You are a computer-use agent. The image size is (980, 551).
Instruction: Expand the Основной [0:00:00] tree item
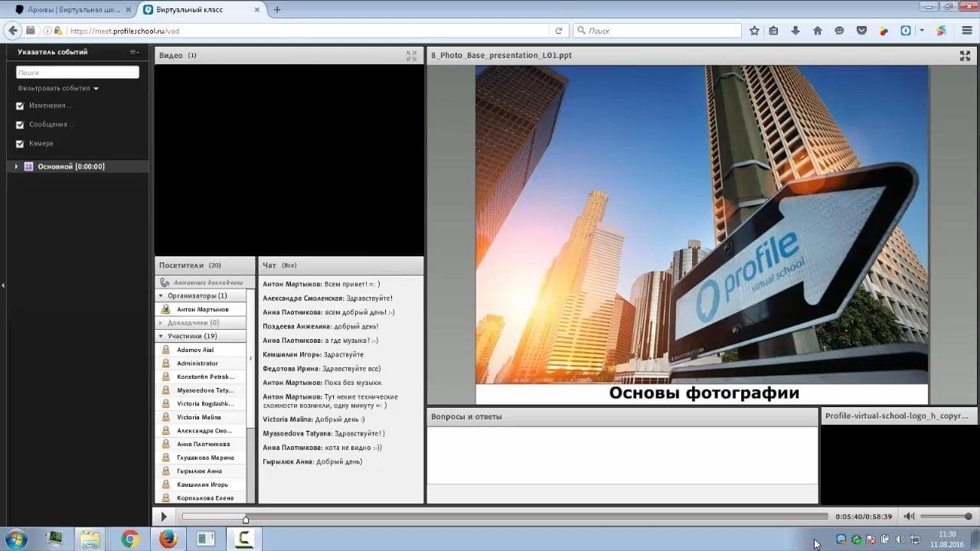pyautogui.click(x=16, y=167)
